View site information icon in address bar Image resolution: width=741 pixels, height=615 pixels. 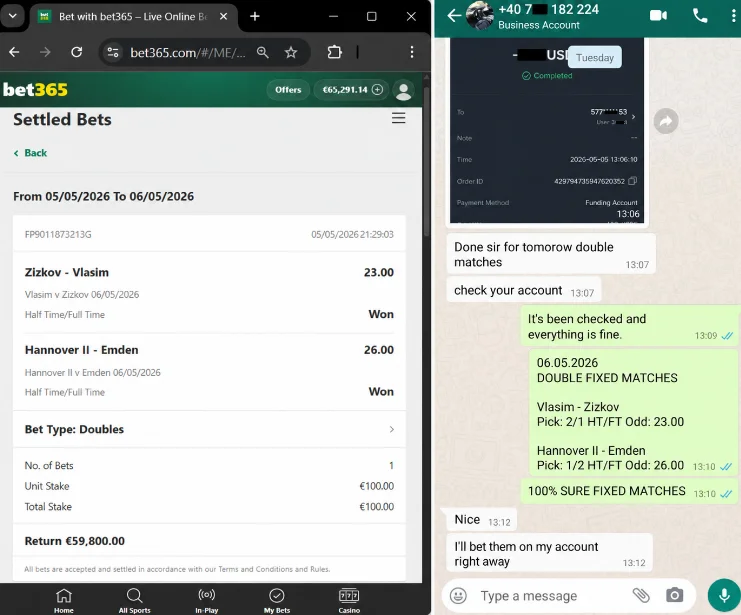click(113, 52)
